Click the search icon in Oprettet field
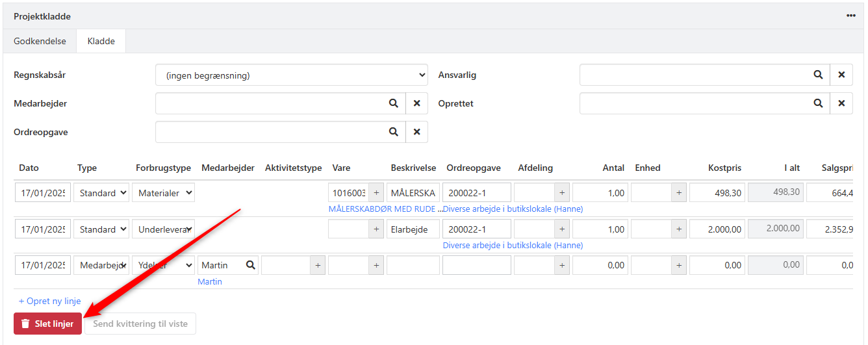 818,103
